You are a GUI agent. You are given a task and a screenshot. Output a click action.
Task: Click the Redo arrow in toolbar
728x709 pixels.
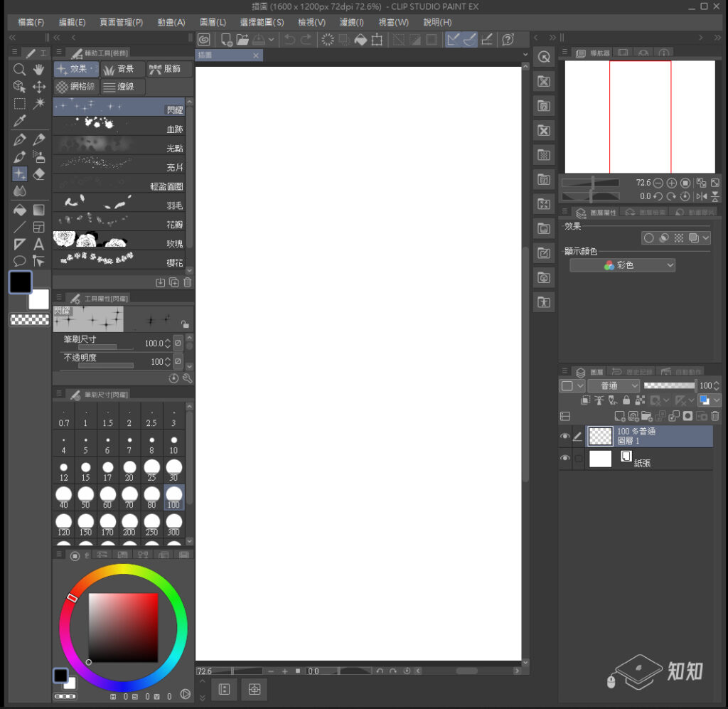(306, 40)
